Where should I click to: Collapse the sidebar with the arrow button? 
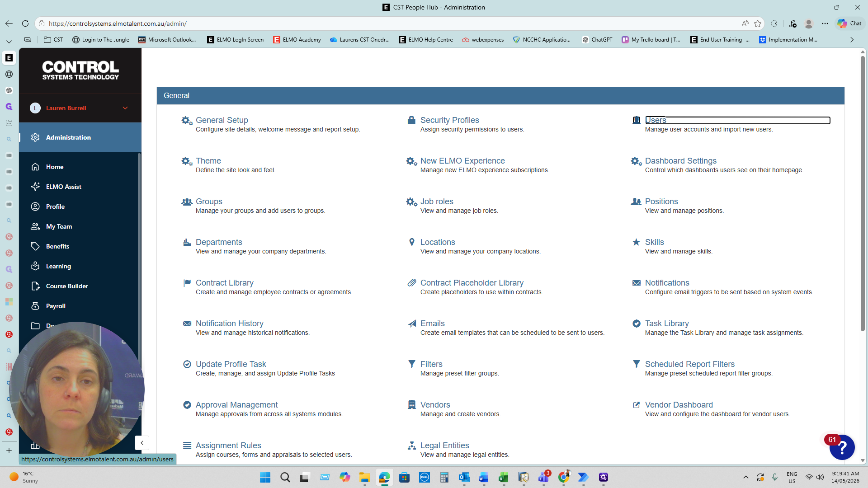tap(142, 443)
